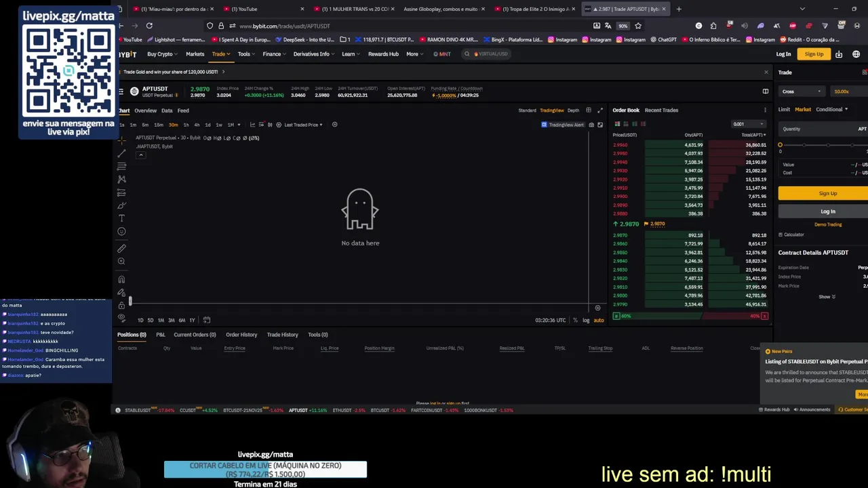Switch chart to Depth mode
Image resolution: width=868 pixels, height=488 pixels.
click(x=573, y=110)
